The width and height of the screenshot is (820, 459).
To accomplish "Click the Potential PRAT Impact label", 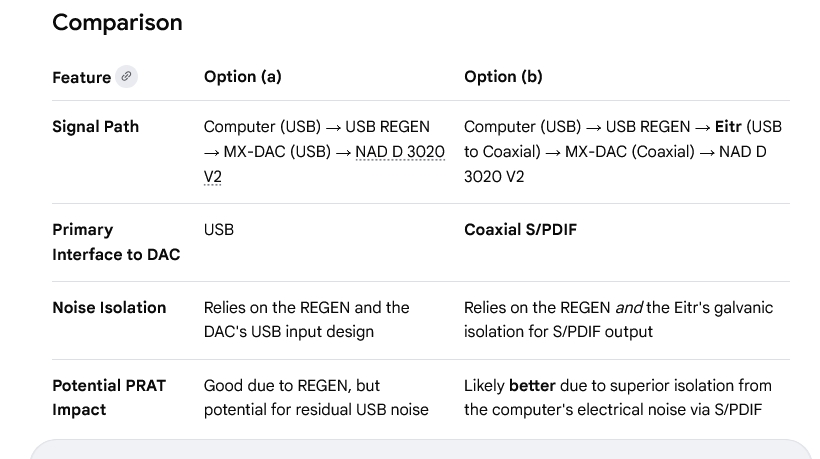I will [109, 397].
